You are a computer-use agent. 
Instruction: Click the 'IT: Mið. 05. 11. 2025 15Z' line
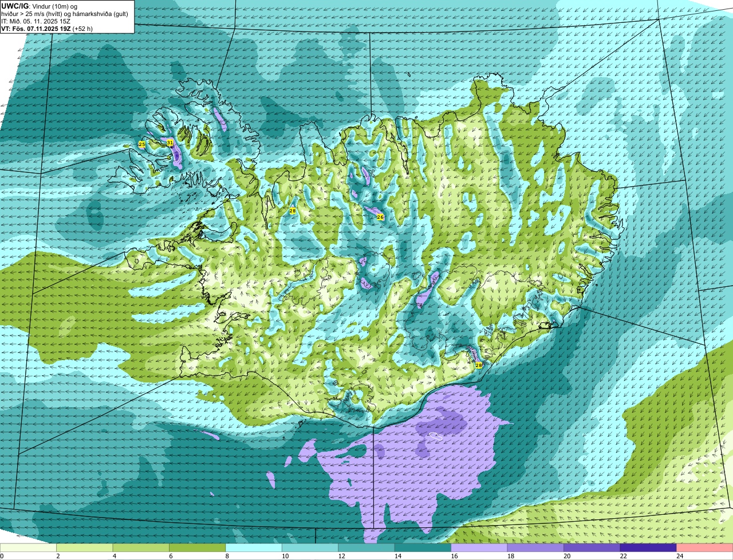coord(36,21)
